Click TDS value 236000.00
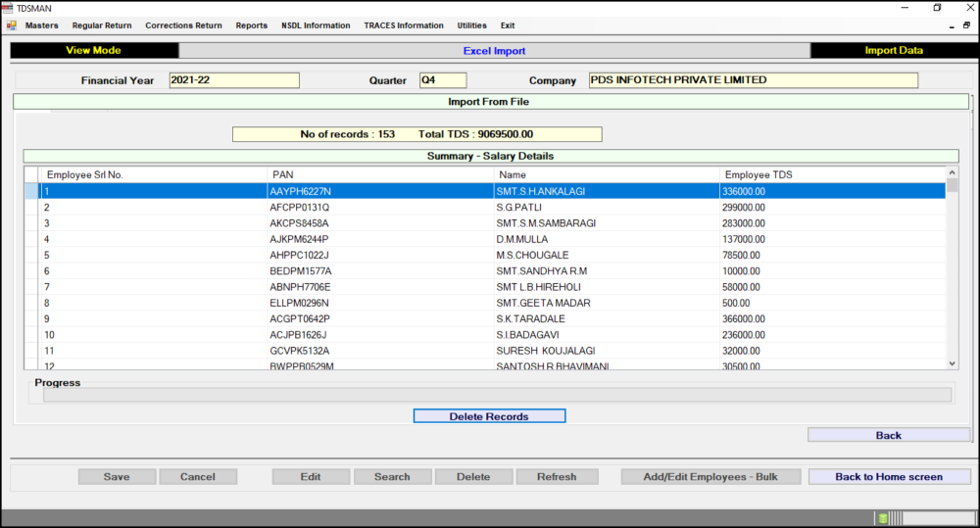Viewport: 980px width, 528px height. click(x=744, y=335)
